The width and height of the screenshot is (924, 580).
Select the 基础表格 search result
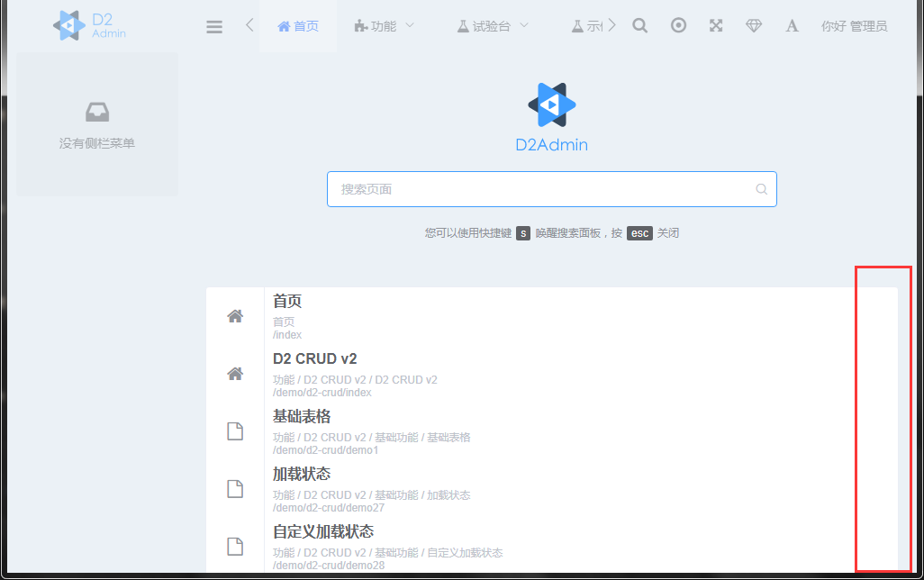[x=551, y=432]
